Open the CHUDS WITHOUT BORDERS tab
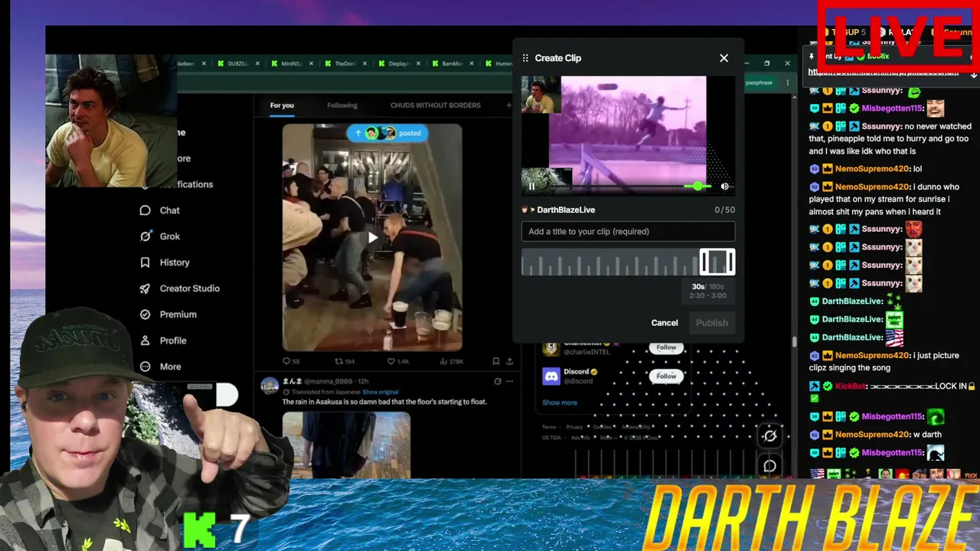Image resolution: width=980 pixels, height=551 pixels. (x=436, y=106)
